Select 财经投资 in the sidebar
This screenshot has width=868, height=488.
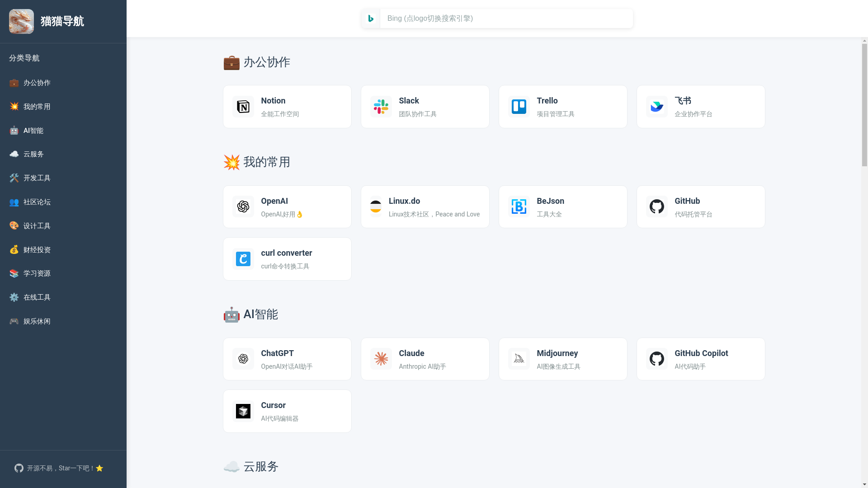click(63, 250)
